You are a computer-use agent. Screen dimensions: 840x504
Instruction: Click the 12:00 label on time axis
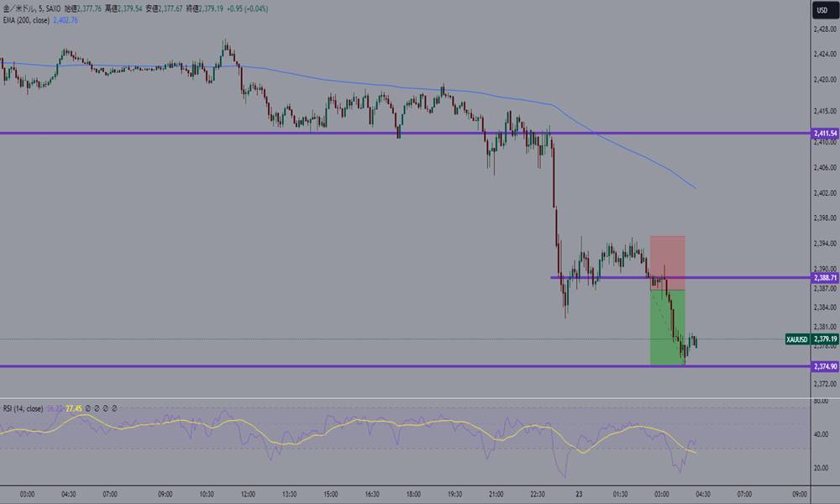click(x=247, y=494)
